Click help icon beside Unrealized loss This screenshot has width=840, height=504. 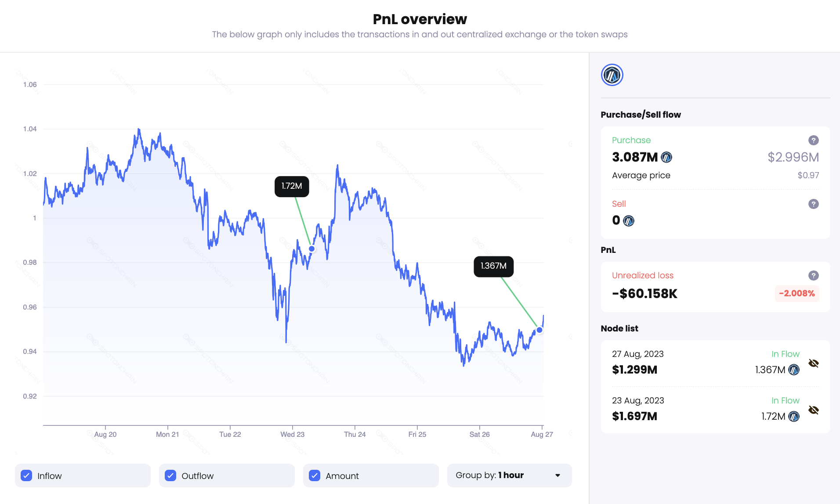813,276
